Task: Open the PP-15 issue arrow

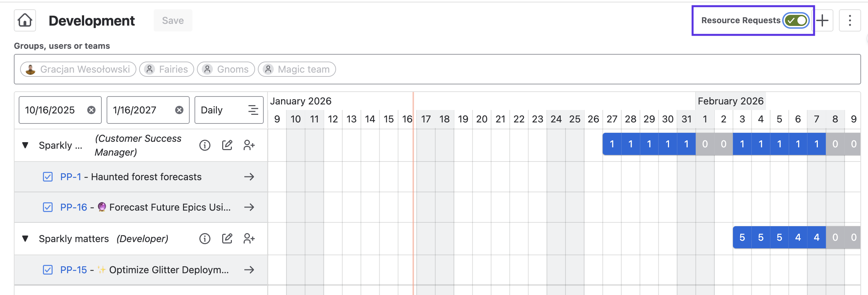Action: pyautogui.click(x=249, y=270)
